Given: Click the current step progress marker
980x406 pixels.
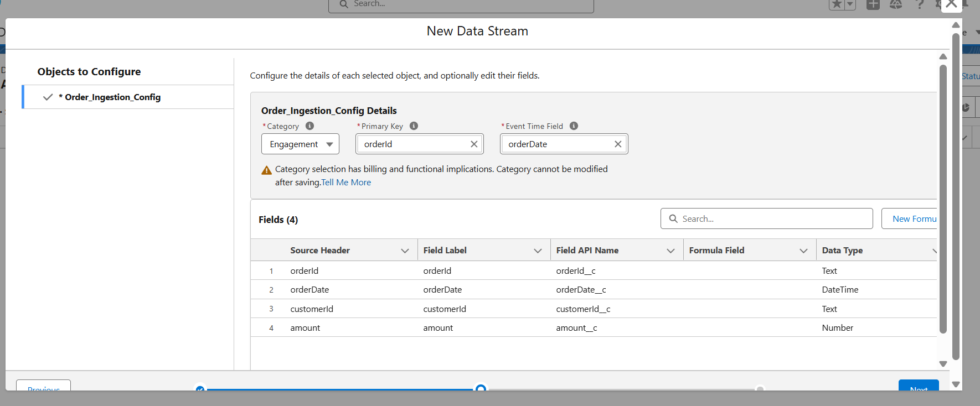Looking at the screenshot, I should [x=481, y=389].
